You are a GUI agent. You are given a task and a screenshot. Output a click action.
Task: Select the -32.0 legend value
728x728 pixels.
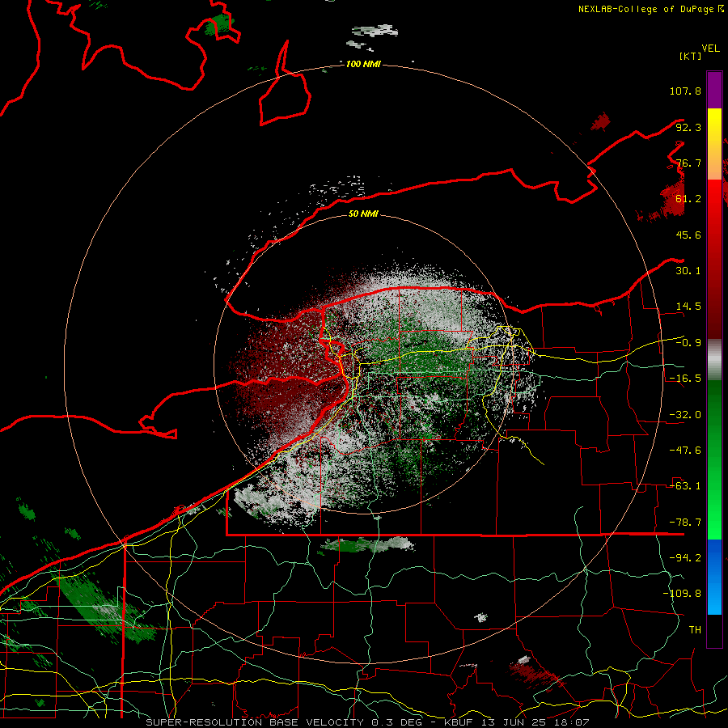tap(685, 415)
